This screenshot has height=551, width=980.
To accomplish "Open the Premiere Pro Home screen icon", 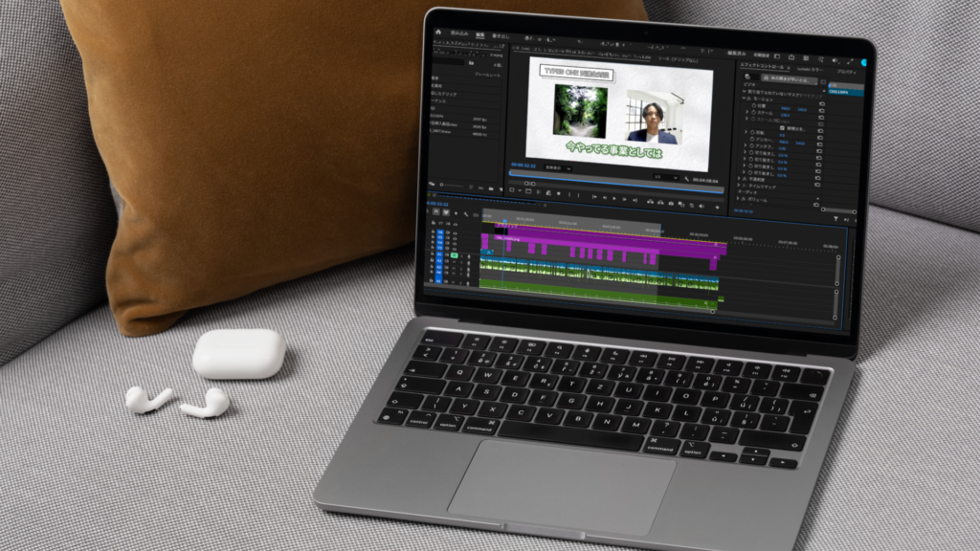I will pyautogui.click(x=438, y=32).
